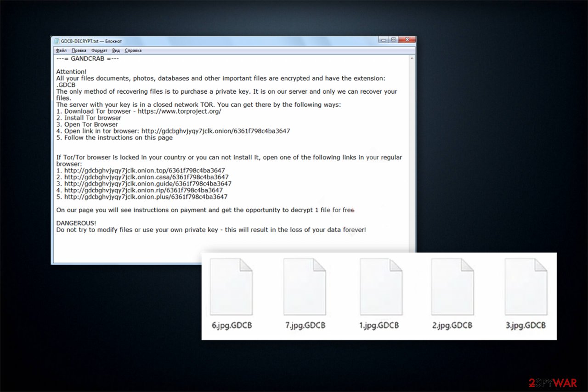Click the vertical scrollbar track in Notepad
The width and height of the screenshot is (588, 392).
tap(412, 156)
